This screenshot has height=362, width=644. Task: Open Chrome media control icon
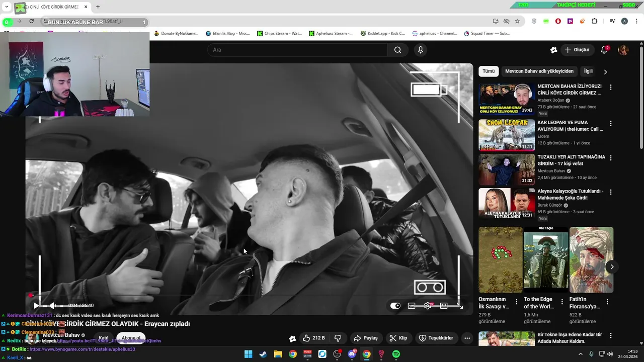coord(612,21)
